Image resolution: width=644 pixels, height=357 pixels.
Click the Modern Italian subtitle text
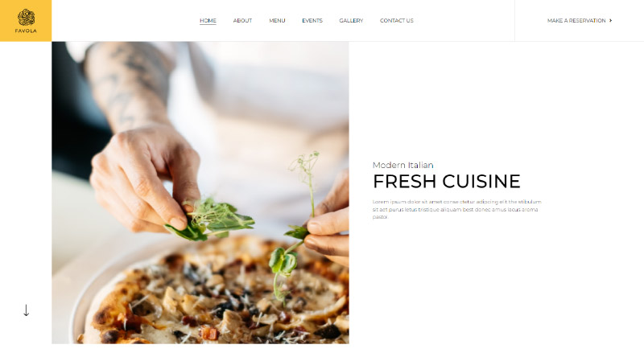pyautogui.click(x=403, y=165)
